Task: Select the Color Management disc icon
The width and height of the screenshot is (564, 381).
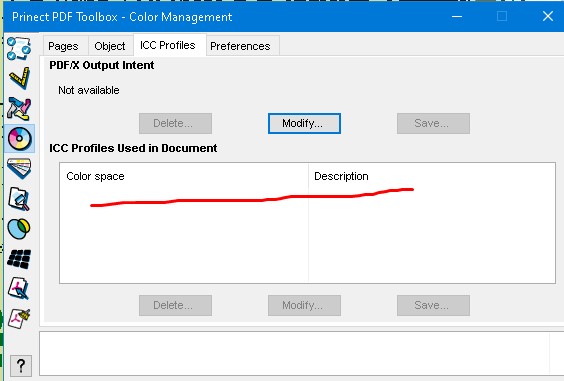Action: tap(19, 139)
